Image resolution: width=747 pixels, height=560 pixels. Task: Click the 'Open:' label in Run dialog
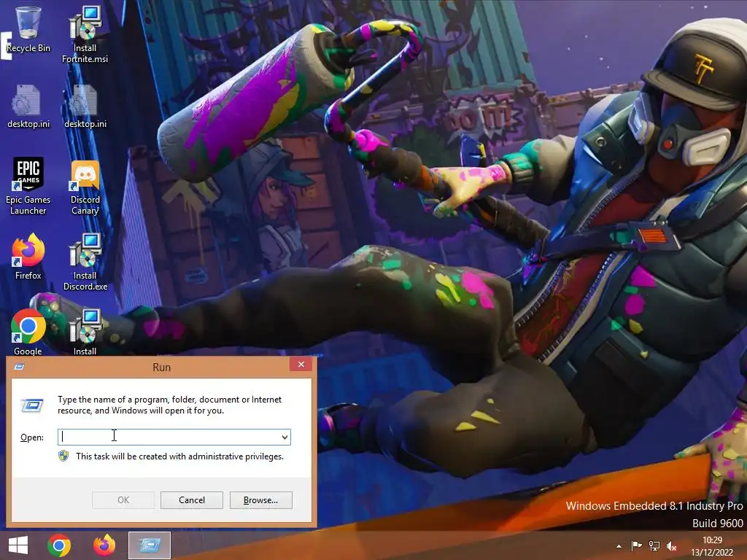pos(32,437)
